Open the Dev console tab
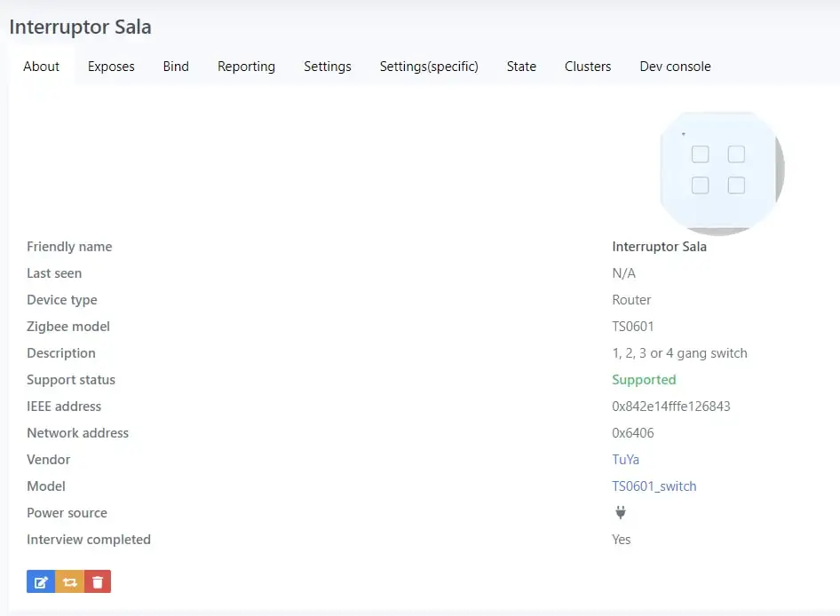The width and height of the screenshot is (840, 616). pyautogui.click(x=675, y=67)
